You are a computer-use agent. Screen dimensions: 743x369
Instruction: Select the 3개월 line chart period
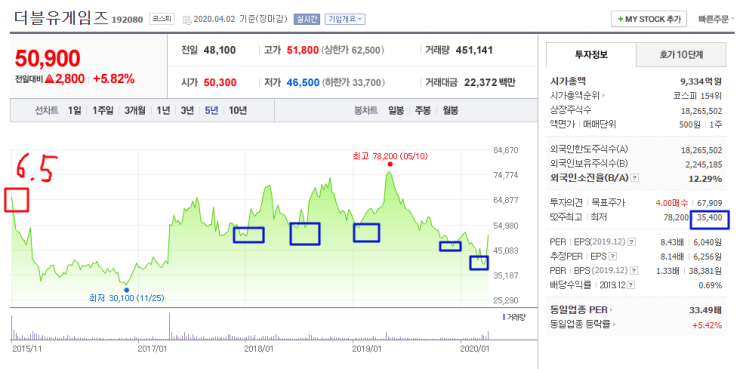point(136,111)
